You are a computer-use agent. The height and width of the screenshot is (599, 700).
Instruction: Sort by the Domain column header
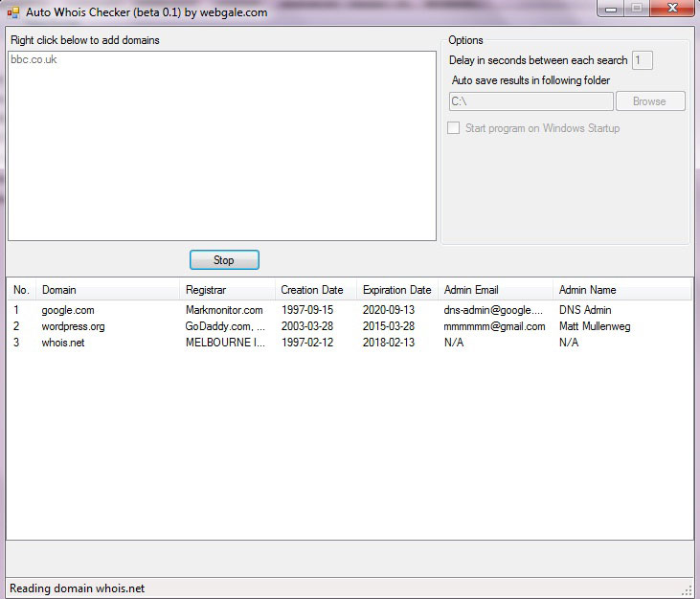pos(107,290)
